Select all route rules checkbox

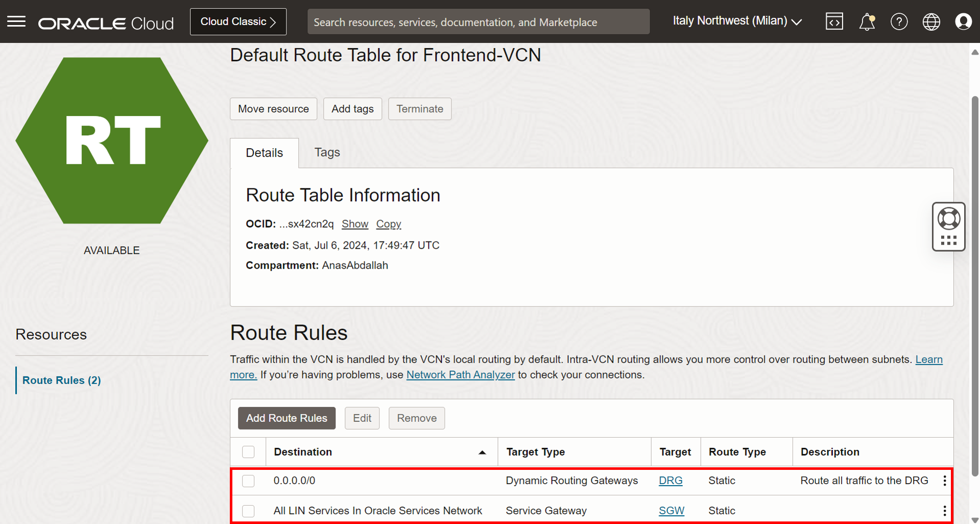click(248, 452)
